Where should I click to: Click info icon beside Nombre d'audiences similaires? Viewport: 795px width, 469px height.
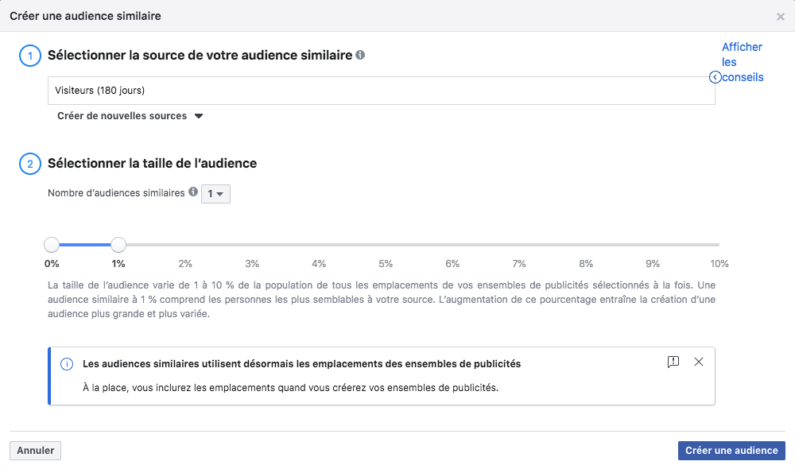[193, 192]
